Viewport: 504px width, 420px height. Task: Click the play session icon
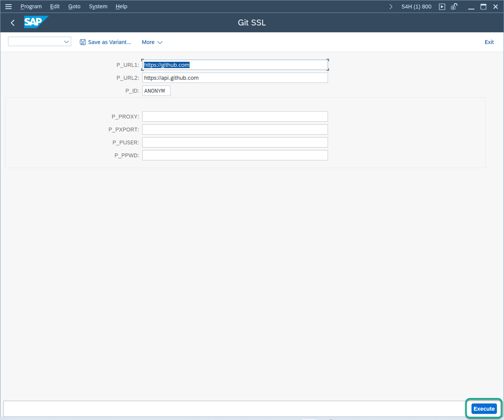[442, 7]
